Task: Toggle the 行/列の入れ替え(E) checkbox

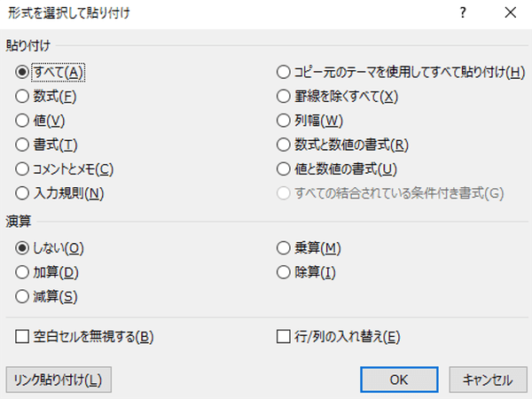Action: tap(285, 336)
